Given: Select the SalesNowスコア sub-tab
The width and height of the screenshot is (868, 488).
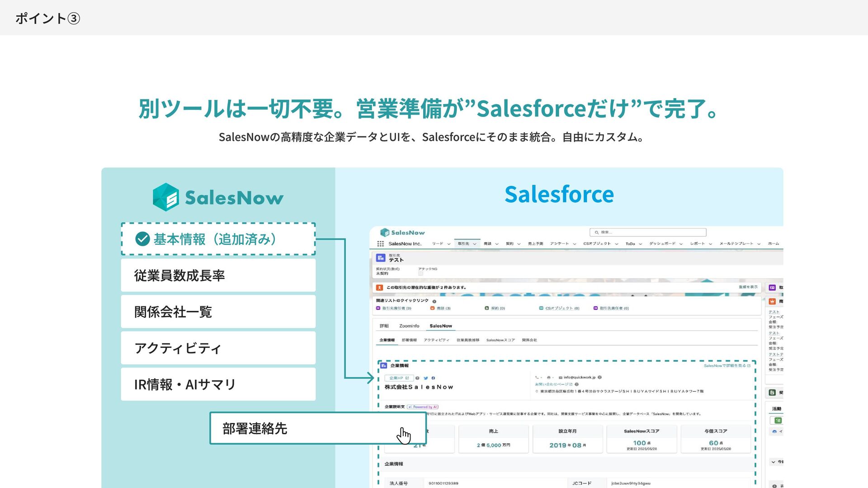Looking at the screenshot, I should click(x=500, y=340).
